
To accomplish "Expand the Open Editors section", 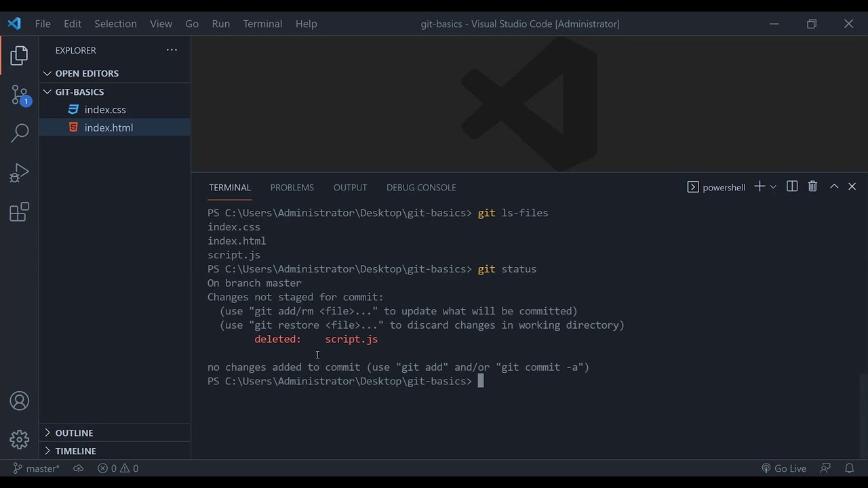I will (x=86, y=73).
